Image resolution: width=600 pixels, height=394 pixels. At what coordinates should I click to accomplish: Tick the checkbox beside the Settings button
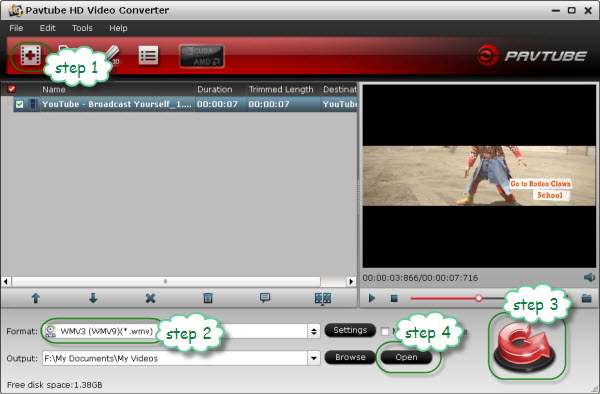(385, 331)
